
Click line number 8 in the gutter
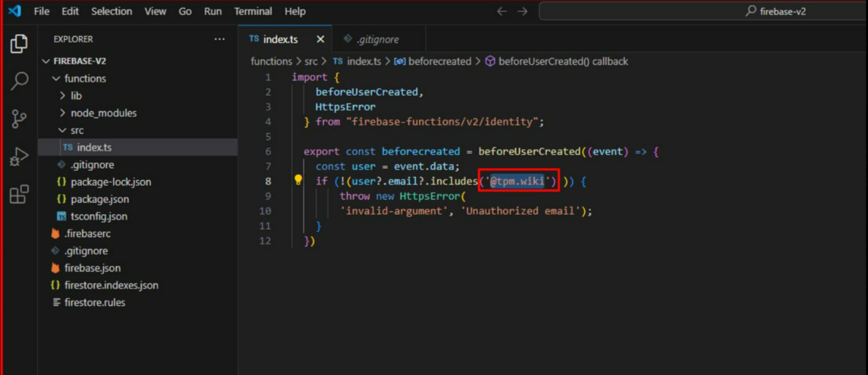coord(268,182)
